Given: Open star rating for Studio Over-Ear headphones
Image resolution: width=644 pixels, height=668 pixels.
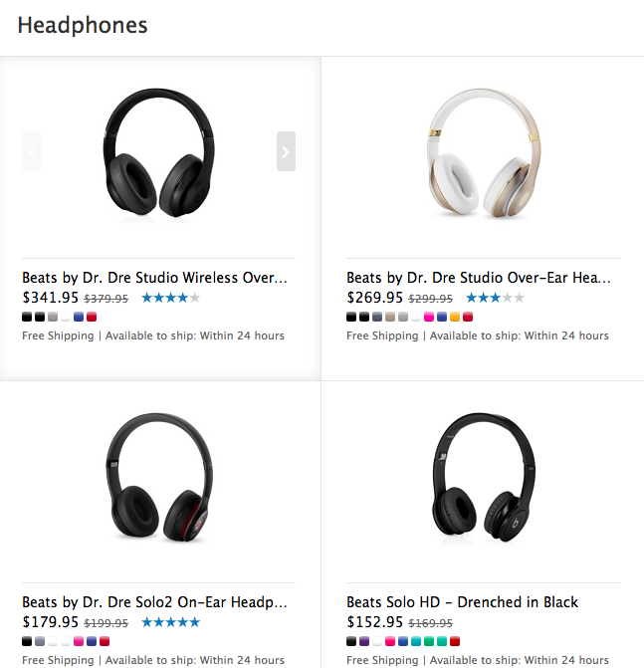Looking at the screenshot, I should point(495,298).
